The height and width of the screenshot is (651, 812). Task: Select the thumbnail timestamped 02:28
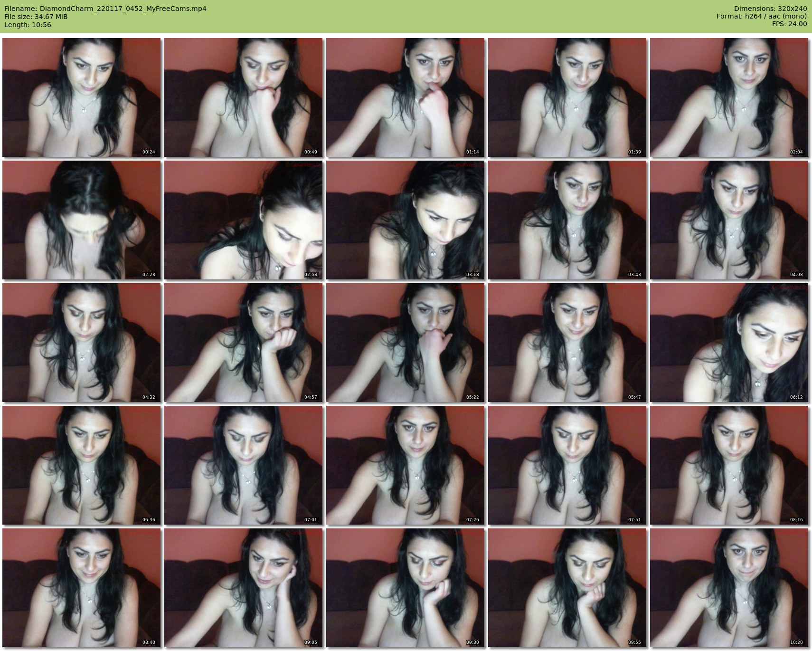click(82, 220)
